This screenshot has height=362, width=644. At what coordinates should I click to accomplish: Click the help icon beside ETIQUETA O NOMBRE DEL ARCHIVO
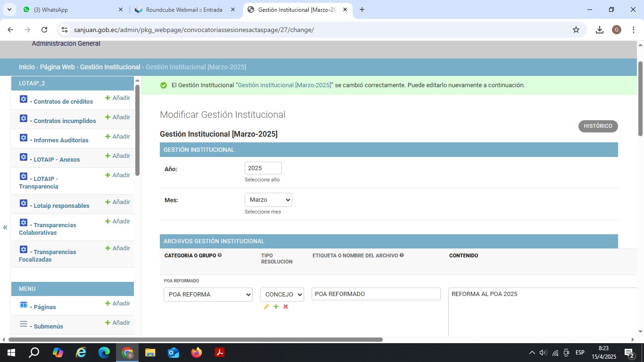tap(402, 255)
